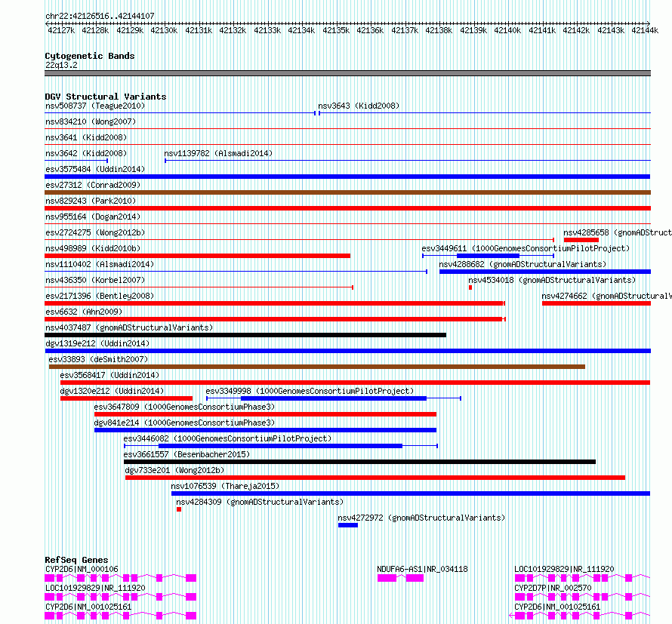Select the black nsv4037487 gnomAD bar
The image size is (672, 624).
tap(245, 335)
